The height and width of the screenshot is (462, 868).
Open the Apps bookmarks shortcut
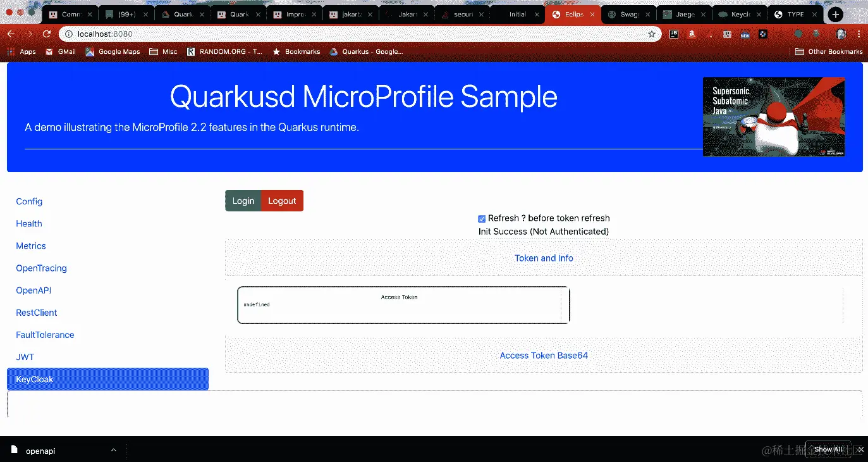click(21, 51)
